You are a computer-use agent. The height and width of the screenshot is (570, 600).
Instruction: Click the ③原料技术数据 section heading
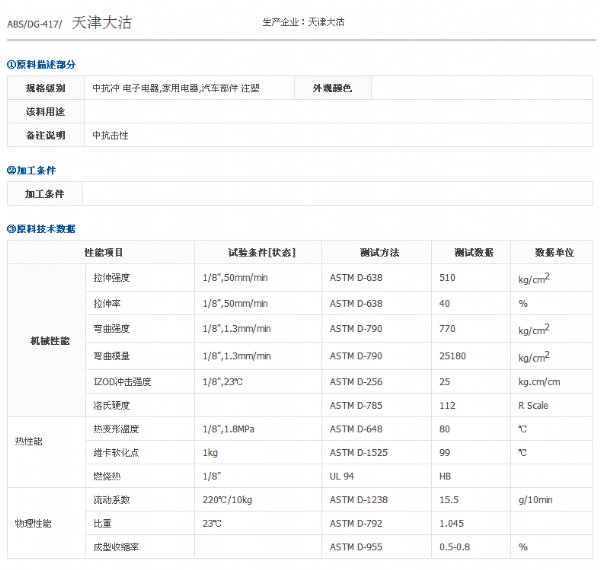pyautogui.click(x=41, y=229)
